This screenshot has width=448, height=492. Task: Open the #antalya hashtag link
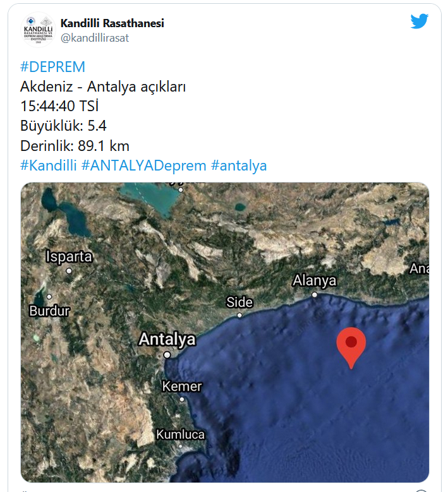coord(239,165)
